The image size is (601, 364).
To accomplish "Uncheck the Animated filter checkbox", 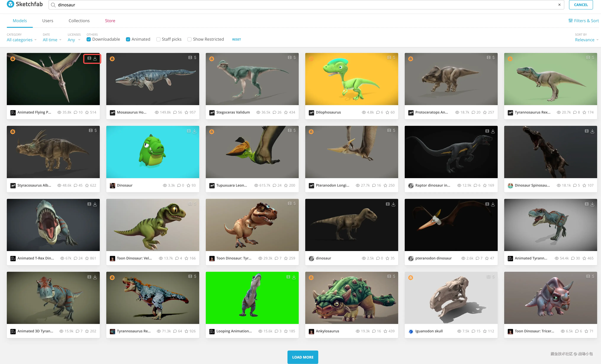I will (x=128, y=39).
